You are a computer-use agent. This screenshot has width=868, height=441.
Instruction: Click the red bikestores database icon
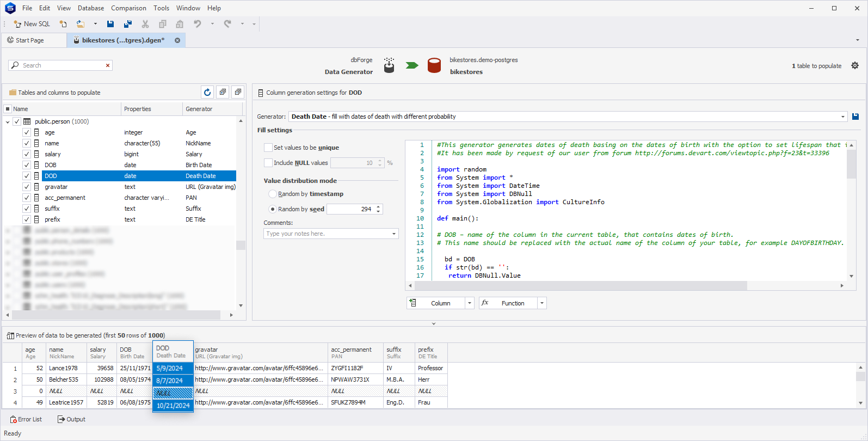point(434,65)
